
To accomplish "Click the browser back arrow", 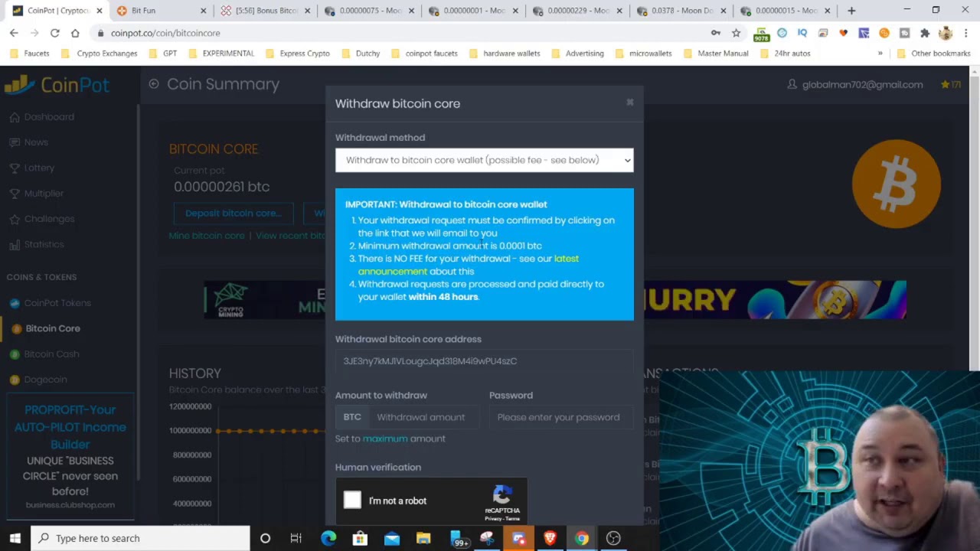I will click(x=14, y=33).
